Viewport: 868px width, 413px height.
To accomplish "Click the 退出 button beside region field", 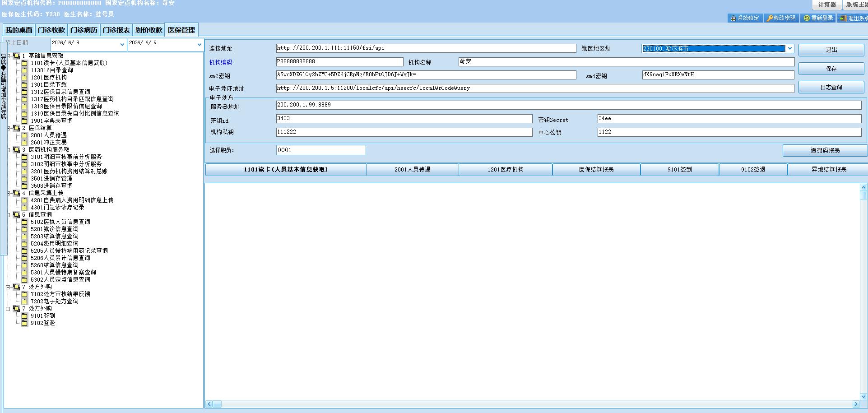I will [x=831, y=50].
